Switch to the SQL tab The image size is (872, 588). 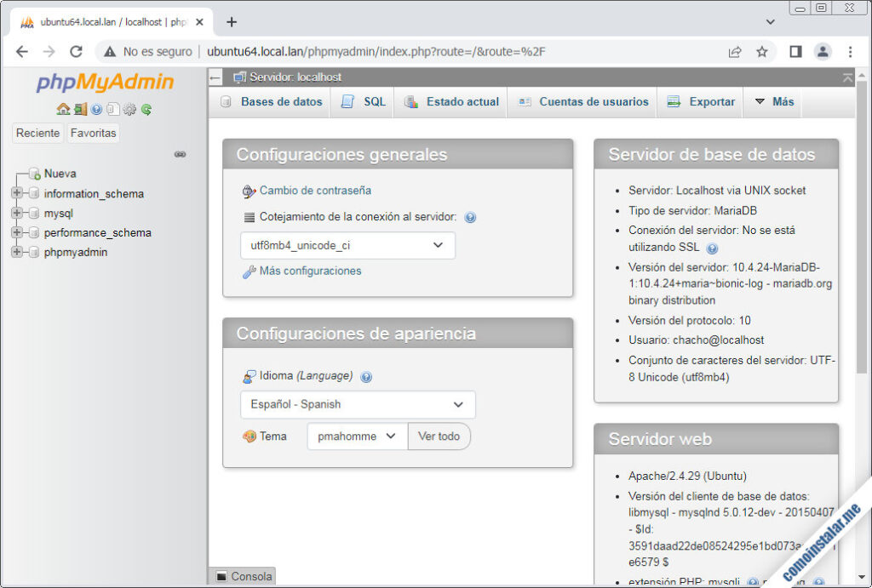click(364, 102)
